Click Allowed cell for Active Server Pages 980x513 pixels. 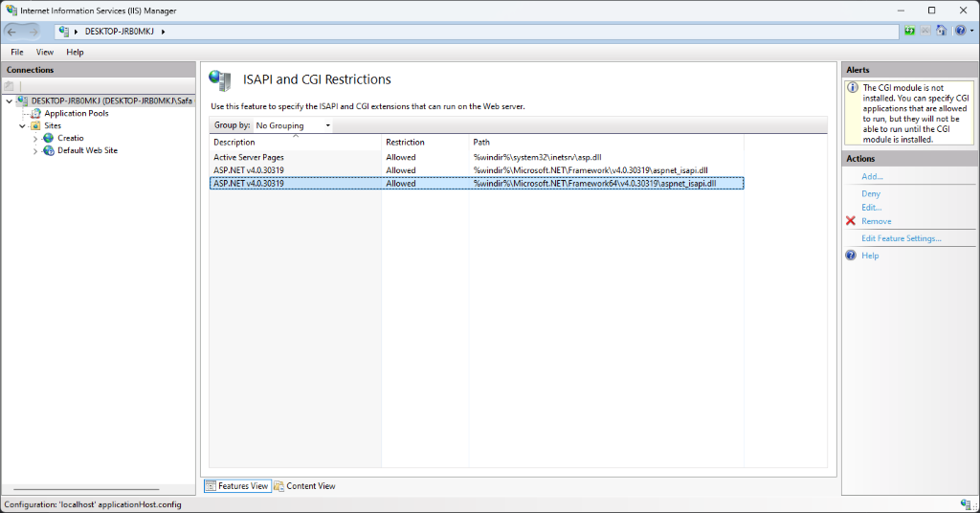(401, 158)
